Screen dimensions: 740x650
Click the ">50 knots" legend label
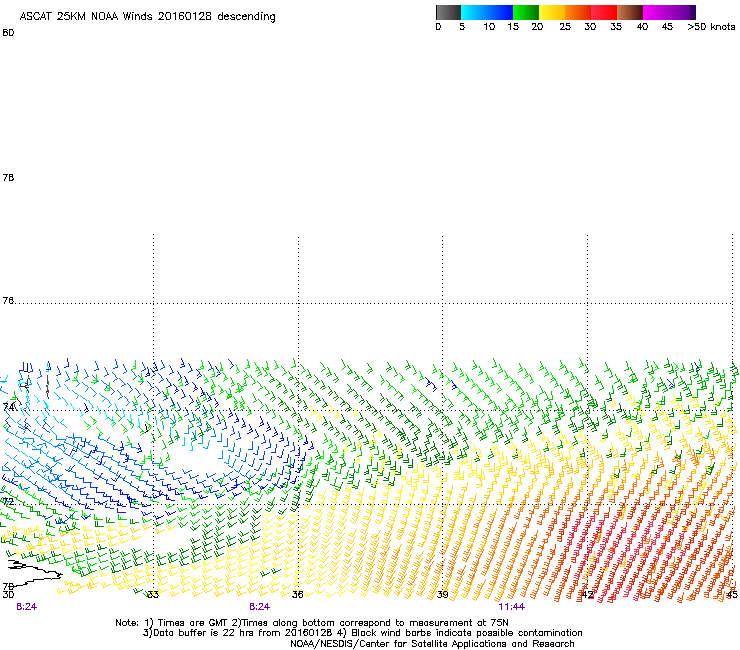pyautogui.click(x=711, y=27)
